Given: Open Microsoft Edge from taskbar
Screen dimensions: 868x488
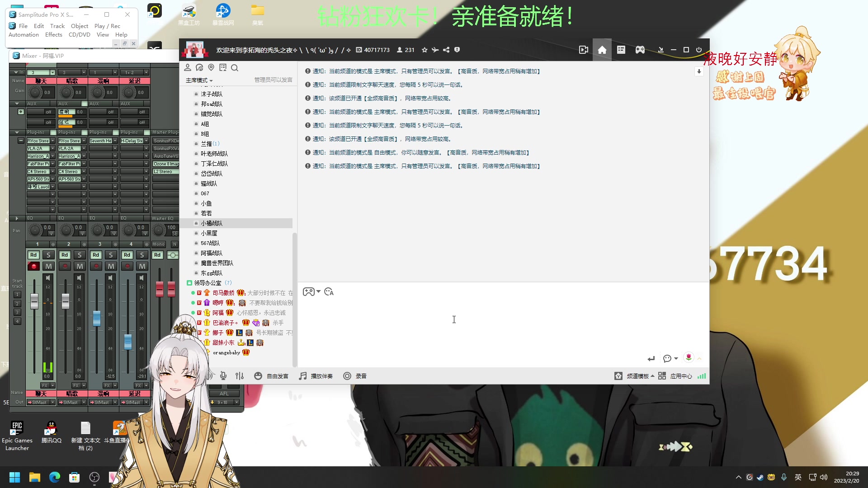Looking at the screenshot, I should (x=55, y=477).
